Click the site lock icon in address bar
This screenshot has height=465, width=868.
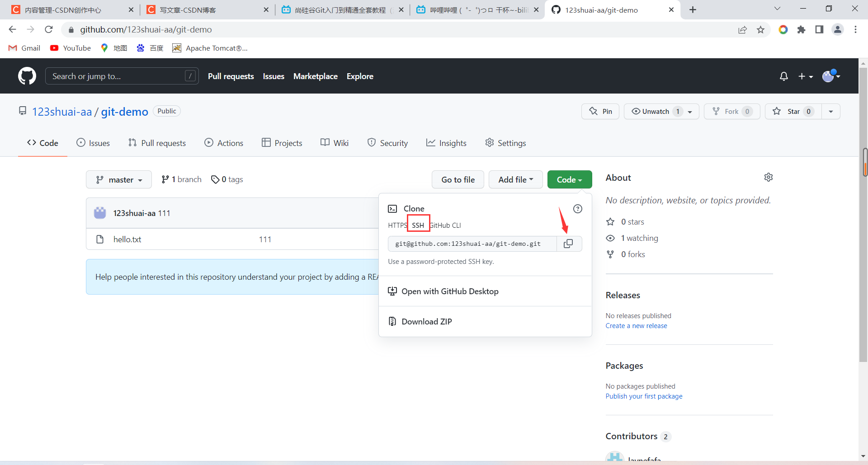point(71,30)
